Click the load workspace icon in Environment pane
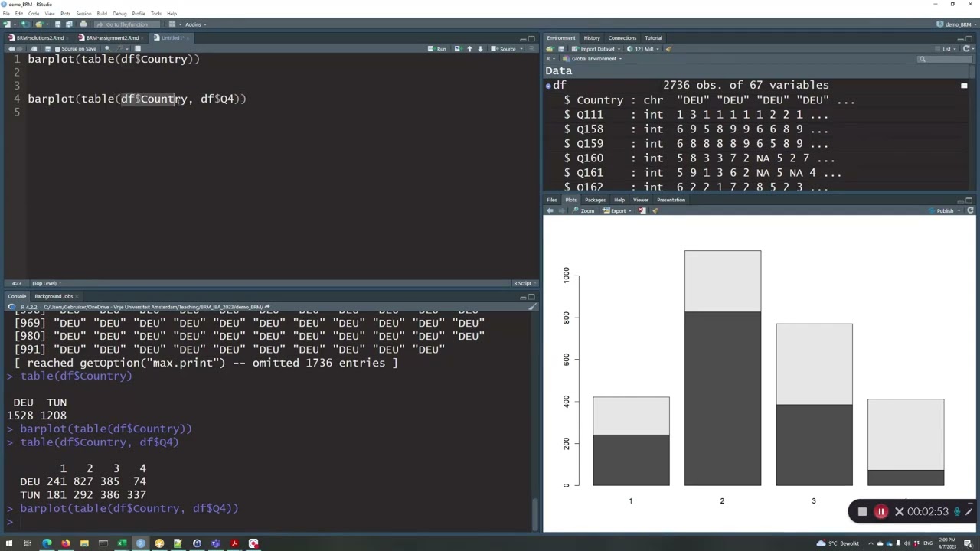Image resolution: width=980 pixels, height=551 pixels. click(550, 49)
